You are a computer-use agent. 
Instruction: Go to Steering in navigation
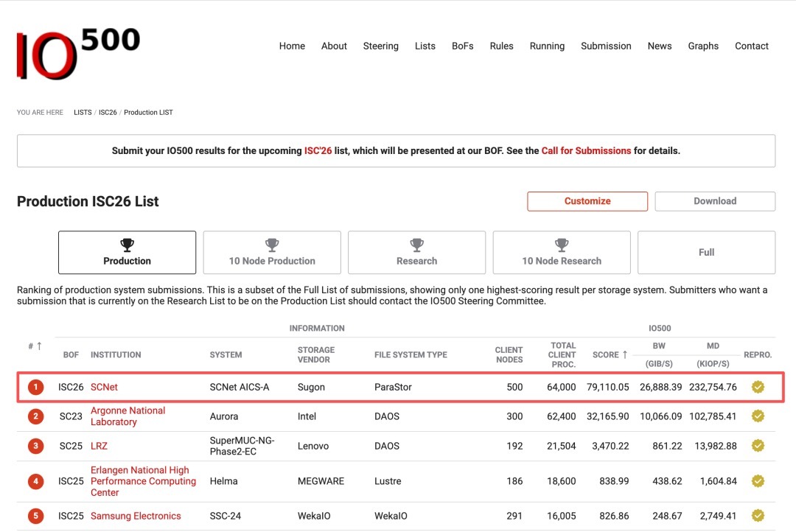tap(381, 46)
